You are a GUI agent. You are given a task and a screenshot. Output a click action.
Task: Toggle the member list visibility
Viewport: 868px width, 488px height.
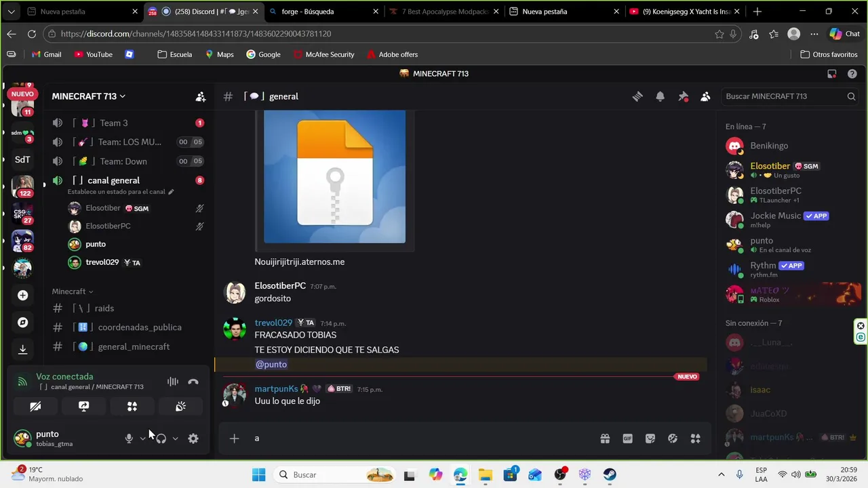click(705, 96)
